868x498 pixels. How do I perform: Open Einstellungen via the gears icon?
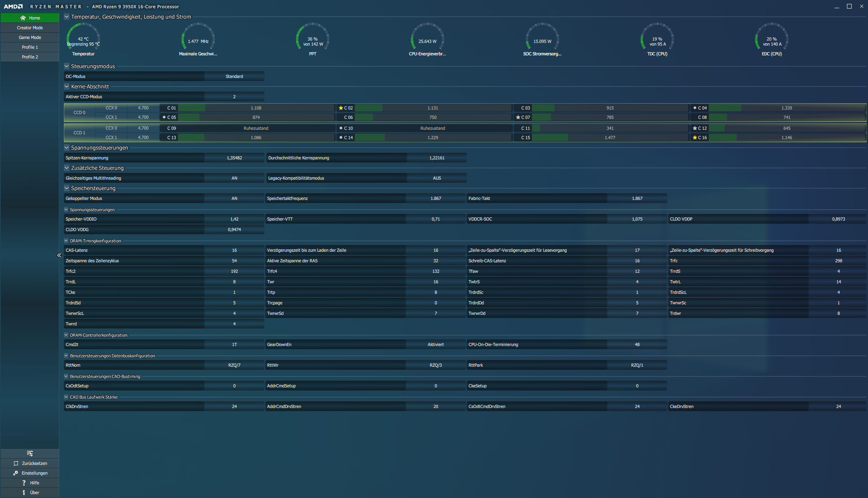pos(16,473)
